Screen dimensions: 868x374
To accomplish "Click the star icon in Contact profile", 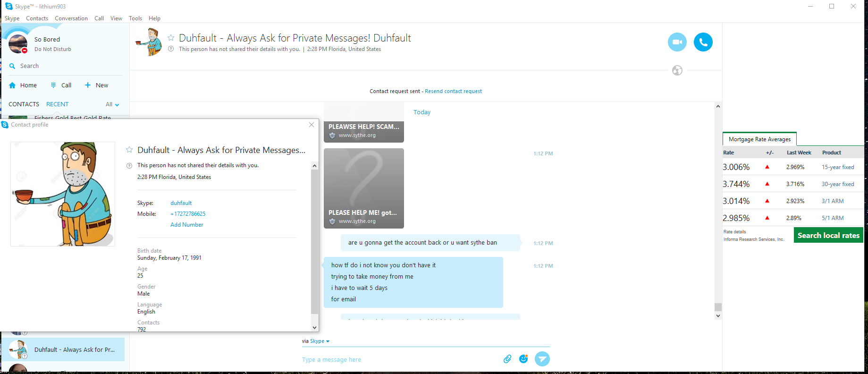I will coord(129,150).
